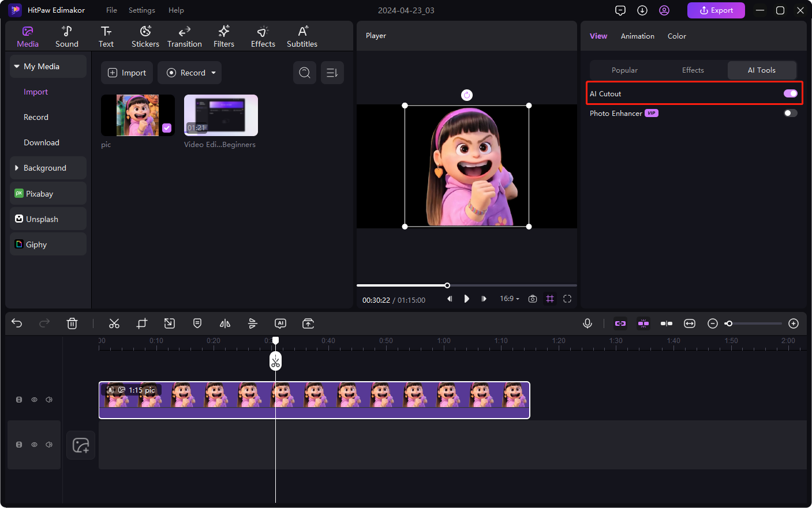Select the Video Edi...Beginners thumbnail

[x=220, y=115]
